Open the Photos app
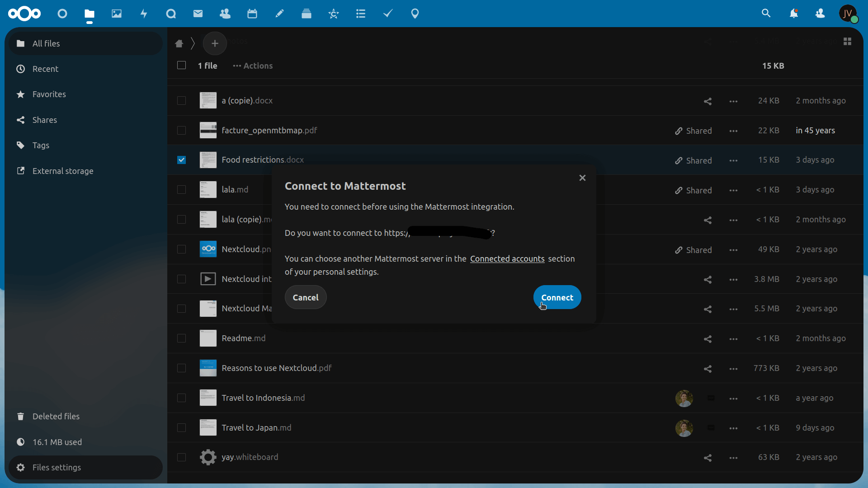The width and height of the screenshot is (868, 488). point(117,14)
